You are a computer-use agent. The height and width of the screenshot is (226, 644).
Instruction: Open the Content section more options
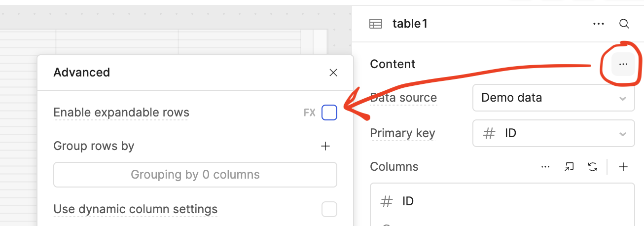tap(623, 64)
